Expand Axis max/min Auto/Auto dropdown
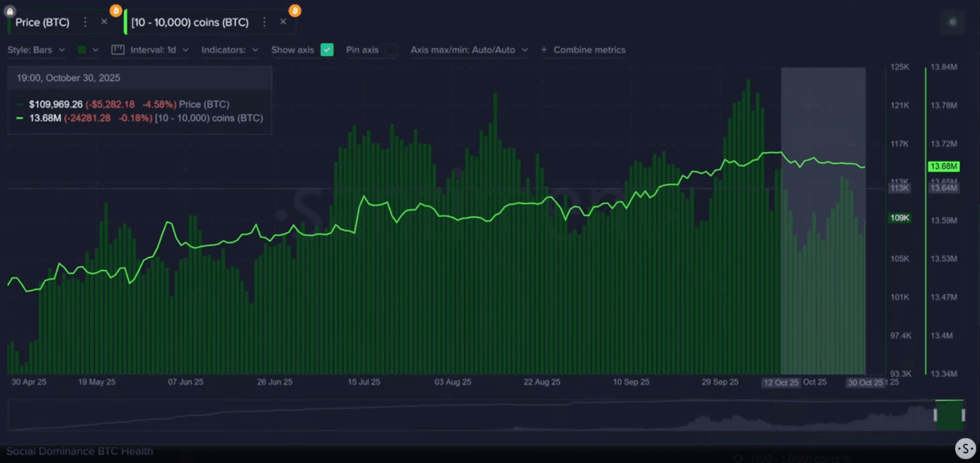The height and width of the screenshot is (463, 980). coord(469,50)
